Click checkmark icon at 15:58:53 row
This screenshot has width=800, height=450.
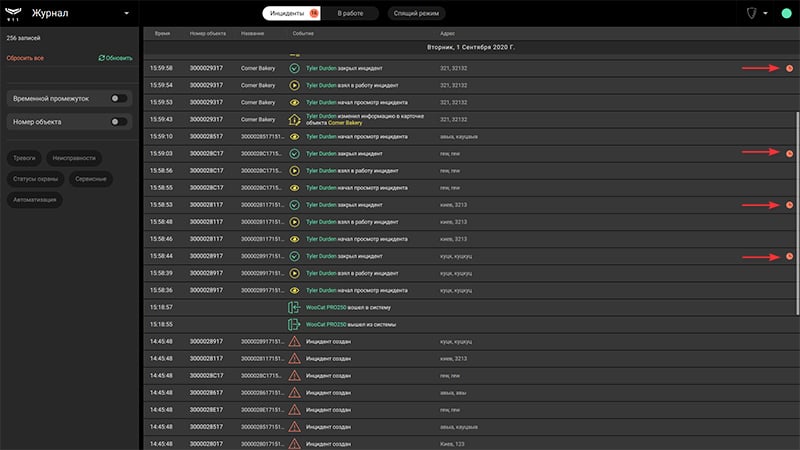(x=294, y=205)
